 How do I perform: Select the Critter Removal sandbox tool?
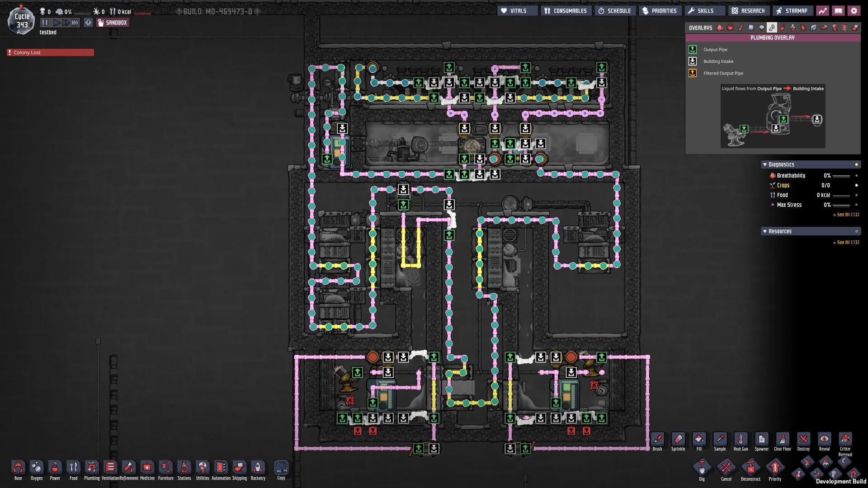point(845,440)
